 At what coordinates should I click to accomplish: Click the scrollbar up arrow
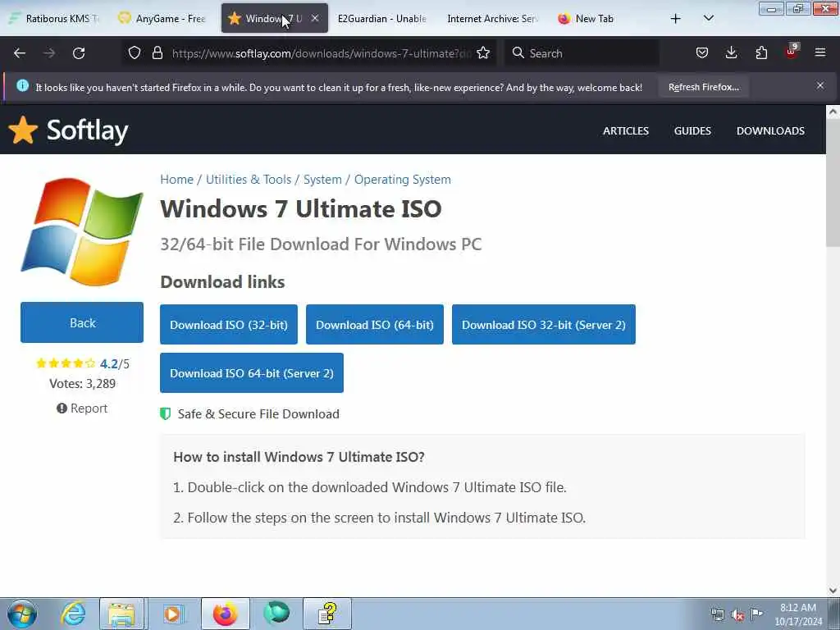(833, 112)
